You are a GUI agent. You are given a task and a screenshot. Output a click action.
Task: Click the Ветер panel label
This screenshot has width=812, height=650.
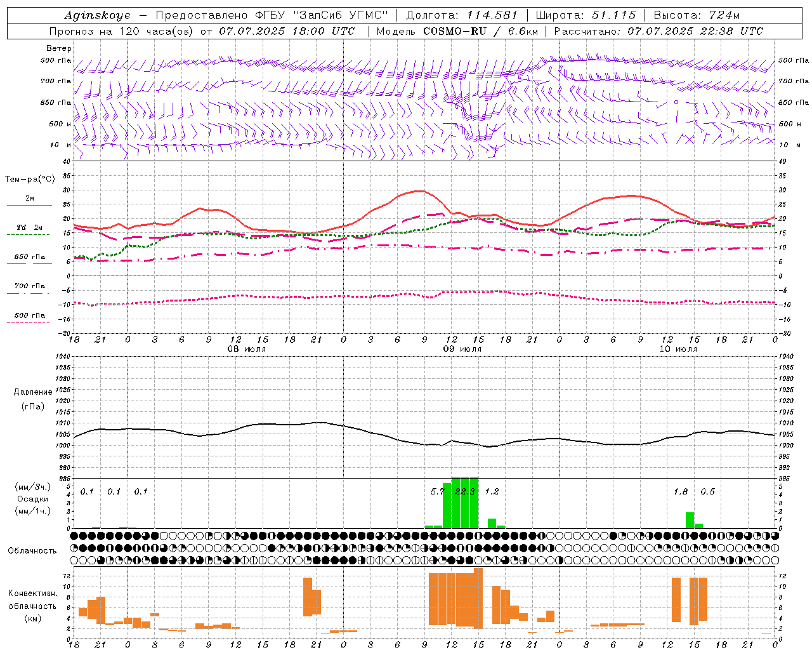[59, 48]
